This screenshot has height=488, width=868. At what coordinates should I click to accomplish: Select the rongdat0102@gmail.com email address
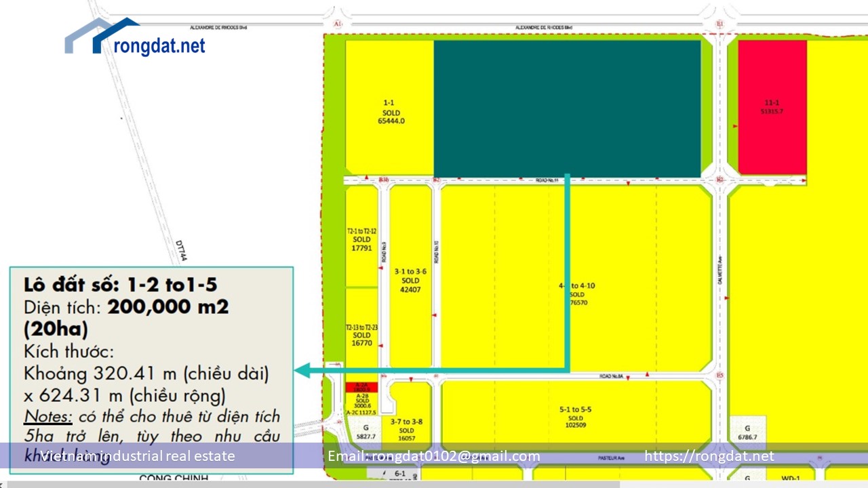coord(456,456)
